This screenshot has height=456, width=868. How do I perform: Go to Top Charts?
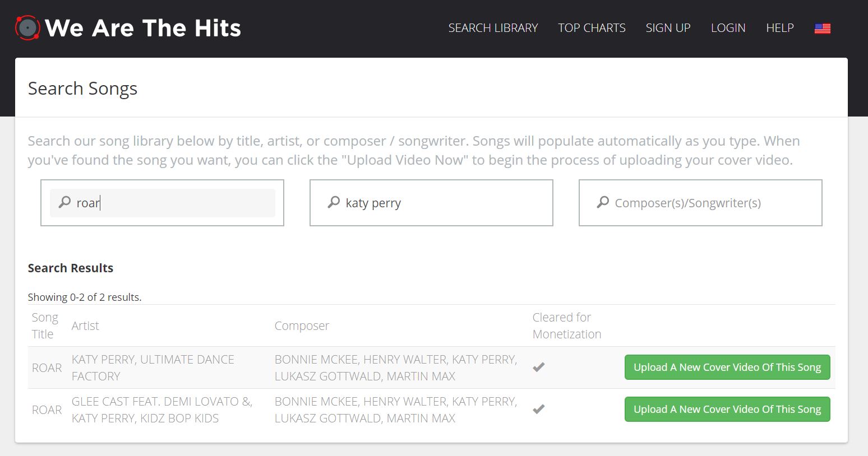point(592,28)
